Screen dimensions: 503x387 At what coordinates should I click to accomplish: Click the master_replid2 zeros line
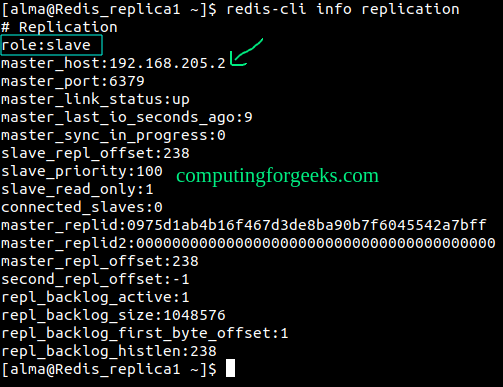(x=248, y=243)
